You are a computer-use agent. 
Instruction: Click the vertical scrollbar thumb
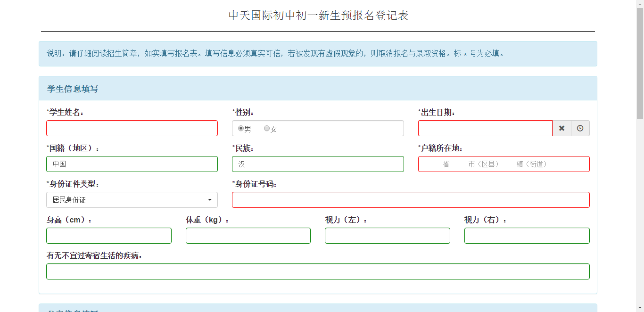pos(640,64)
